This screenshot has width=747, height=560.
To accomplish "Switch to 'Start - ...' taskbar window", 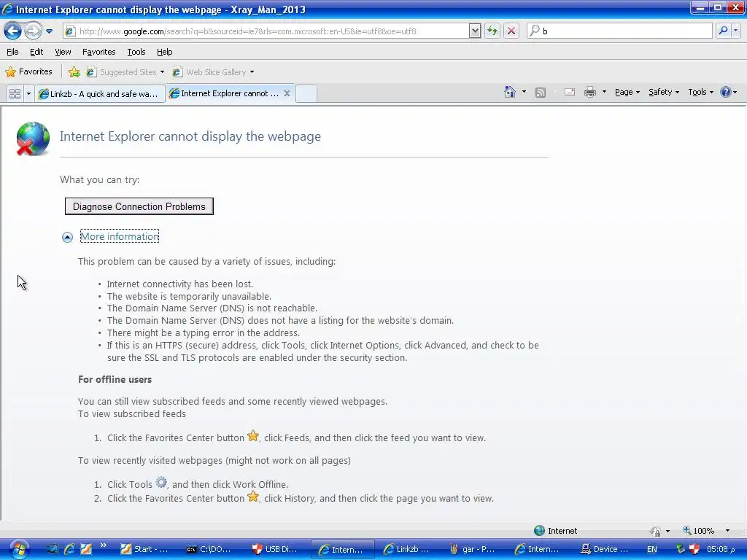I will (x=144, y=549).
